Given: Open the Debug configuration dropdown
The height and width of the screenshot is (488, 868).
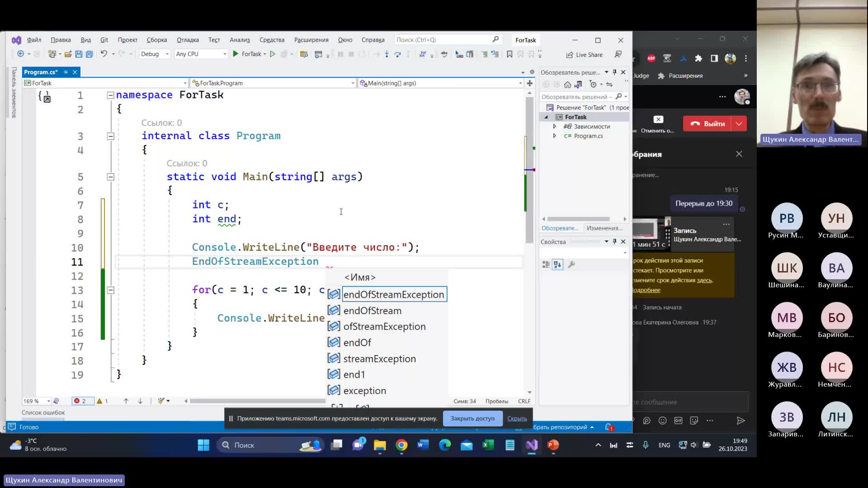Looking at the screenshot, I should click(x=155, y=54).
